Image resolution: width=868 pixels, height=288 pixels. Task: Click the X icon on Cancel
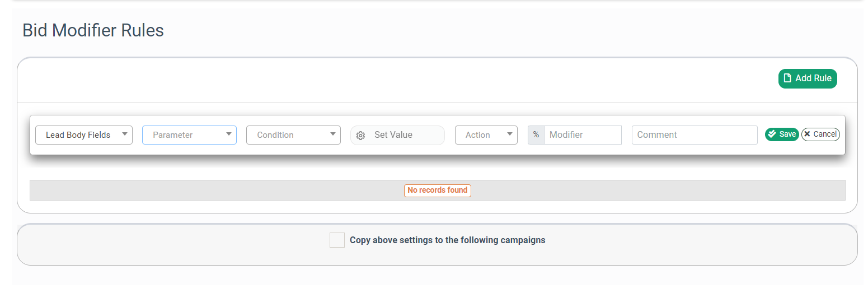pos(807,134)
